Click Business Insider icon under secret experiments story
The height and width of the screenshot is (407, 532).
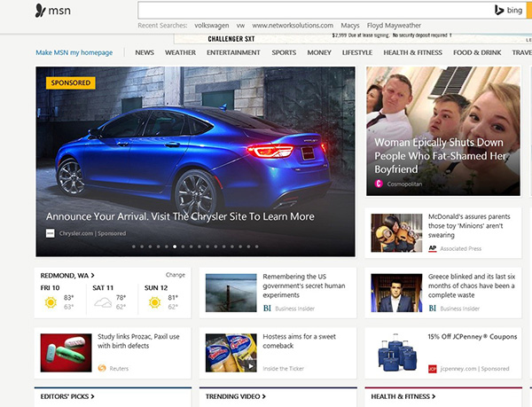[267, 309]
